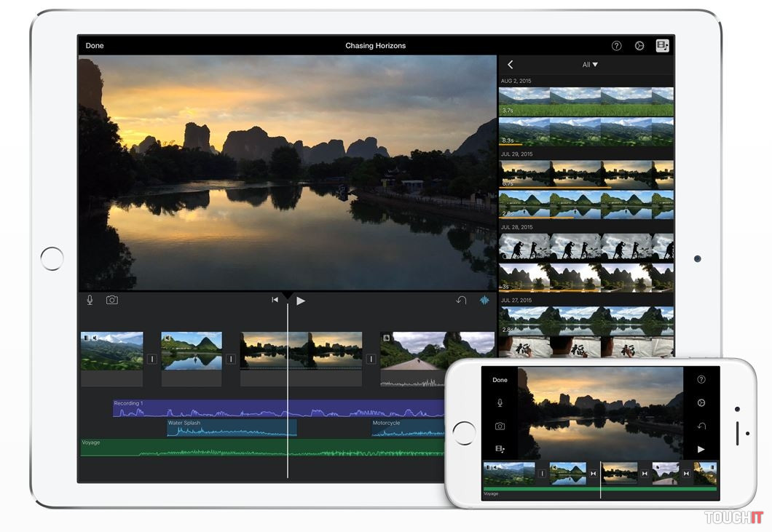772x532 pixels.
Task: Play the project on iPad
Action: (x=301, y=301)
